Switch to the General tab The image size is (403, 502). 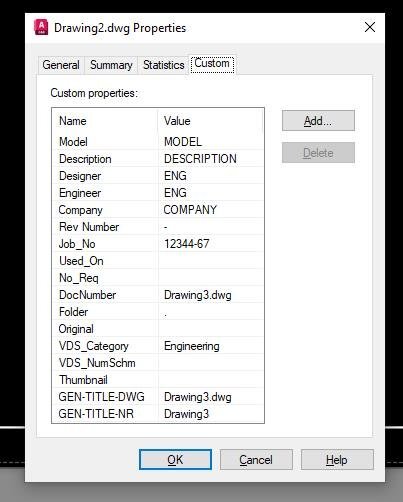tap(61, 65)
